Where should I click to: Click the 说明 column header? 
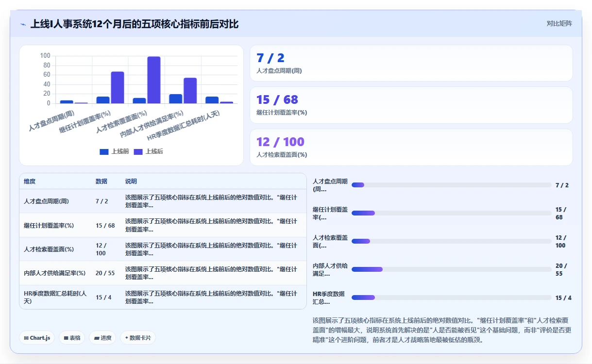tap(131, 182)
